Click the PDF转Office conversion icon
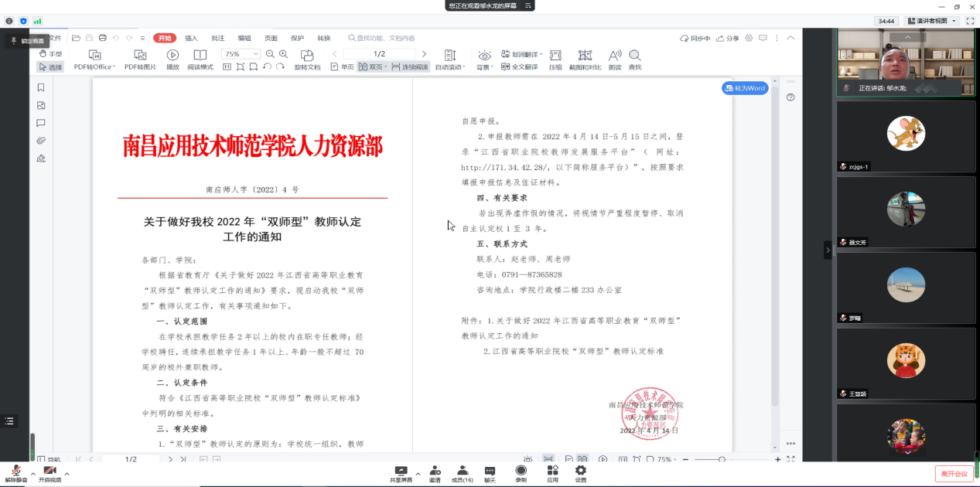The width and height of the screenshot is (980, 487). [94, 56]
